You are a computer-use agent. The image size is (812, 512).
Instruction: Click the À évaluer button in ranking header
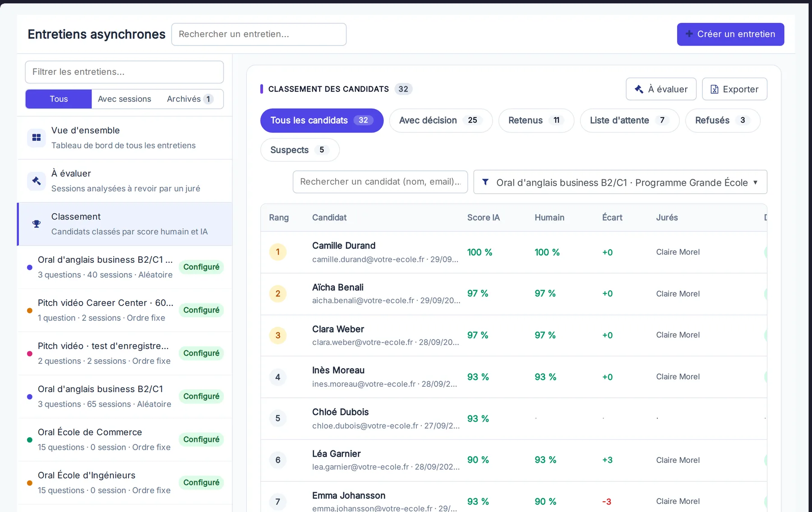point(661,89)
